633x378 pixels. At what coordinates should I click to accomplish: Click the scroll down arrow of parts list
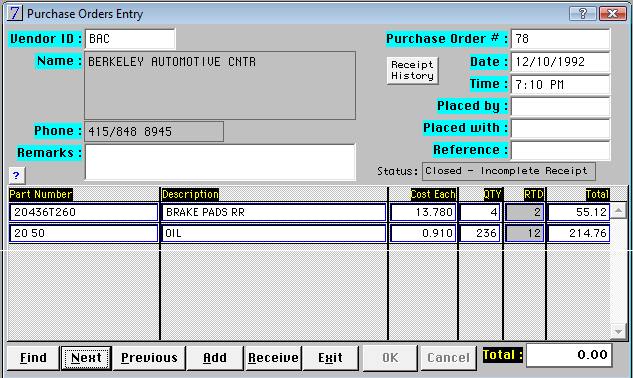[x=618, y=332]
